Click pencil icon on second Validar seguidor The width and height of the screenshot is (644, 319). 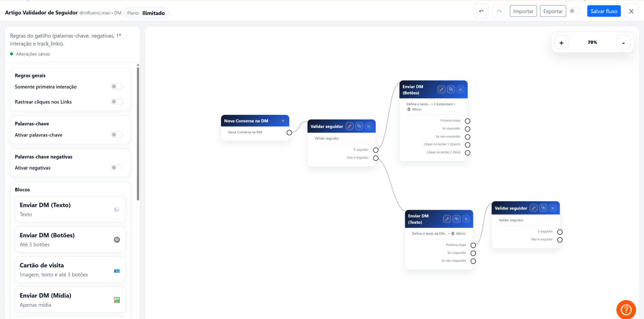pos(534,208)
